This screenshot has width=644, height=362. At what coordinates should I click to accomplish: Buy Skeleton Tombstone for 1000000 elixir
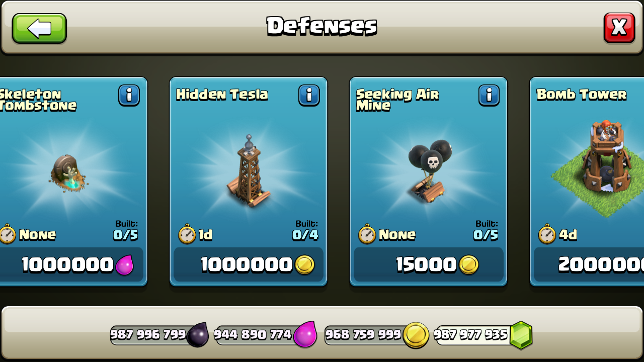click(x=71, y=264)
